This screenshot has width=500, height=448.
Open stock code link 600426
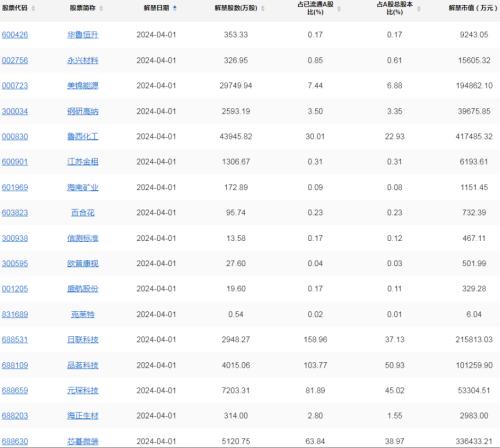point(15,35)
